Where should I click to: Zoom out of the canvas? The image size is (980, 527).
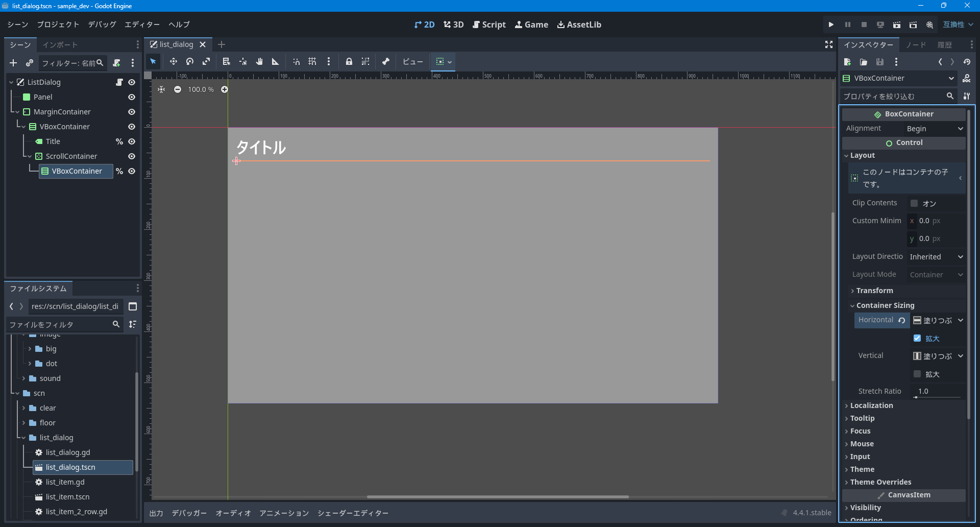tap(178, 89)
